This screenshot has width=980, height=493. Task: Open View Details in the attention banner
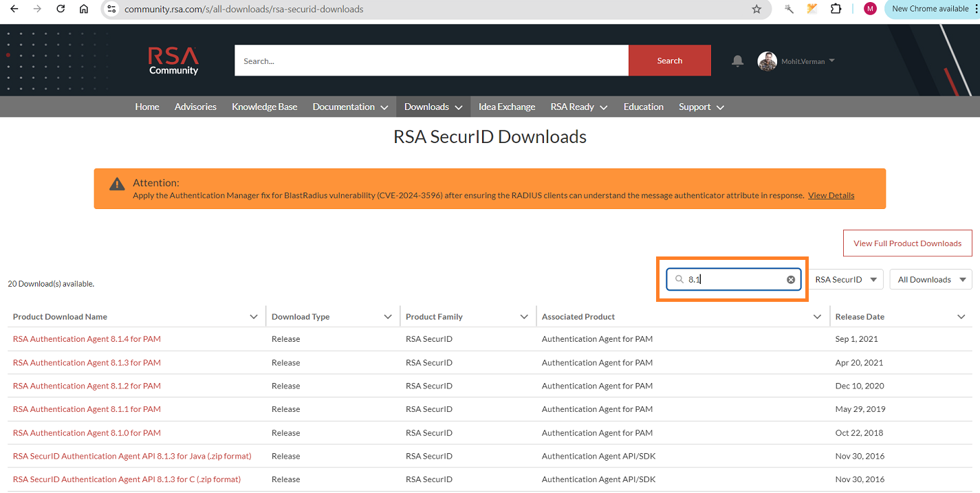click(x=831, y=195)
